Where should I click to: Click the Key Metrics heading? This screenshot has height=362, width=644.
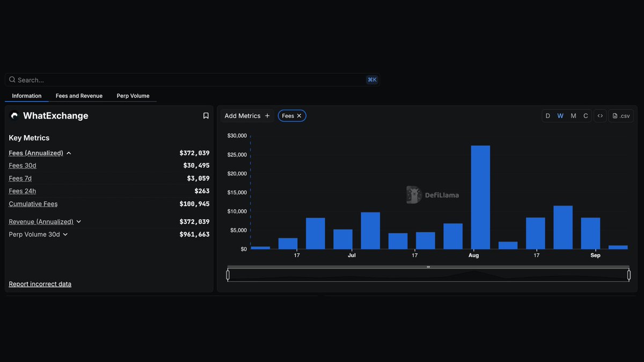pyautogui.click(x=29, y=138)
